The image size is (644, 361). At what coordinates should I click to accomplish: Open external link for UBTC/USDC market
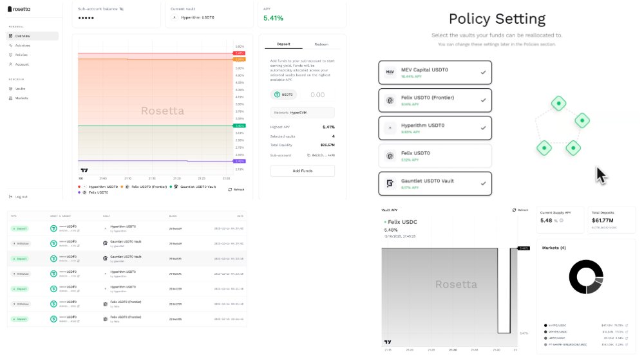(x=627, y=338)
